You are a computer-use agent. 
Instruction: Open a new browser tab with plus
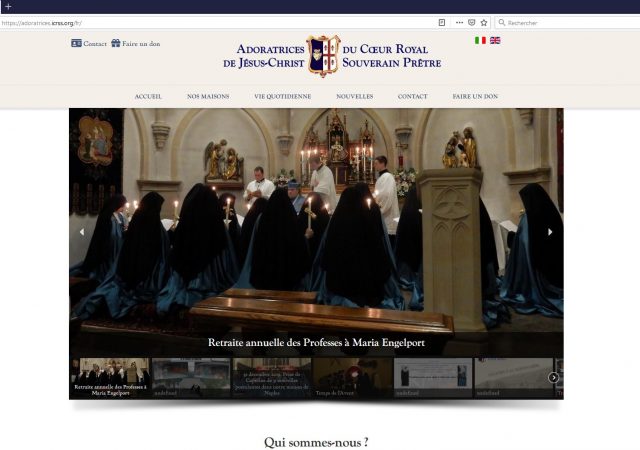[x=8, y=7]
